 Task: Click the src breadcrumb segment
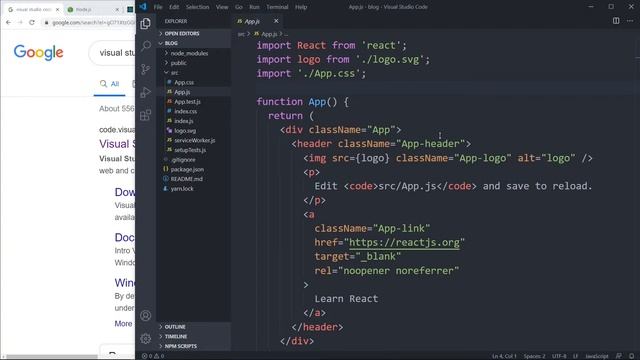(241, 34)
